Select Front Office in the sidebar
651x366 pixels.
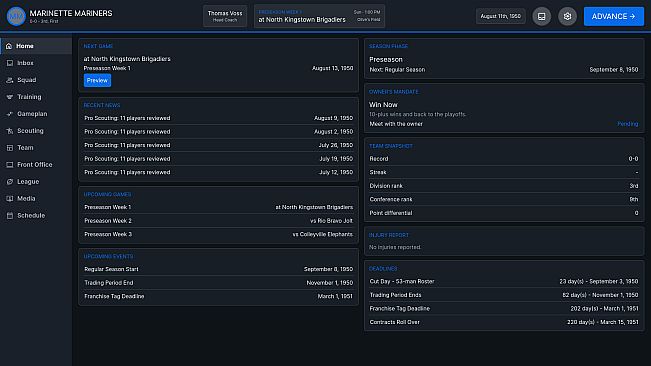click(36, 165)
